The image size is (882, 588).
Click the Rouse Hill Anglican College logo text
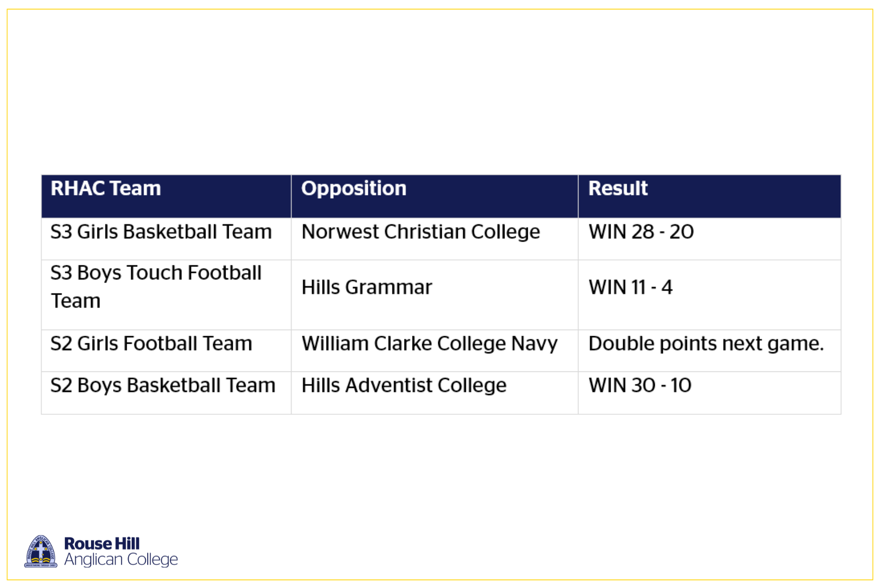(x=121, y=551)
